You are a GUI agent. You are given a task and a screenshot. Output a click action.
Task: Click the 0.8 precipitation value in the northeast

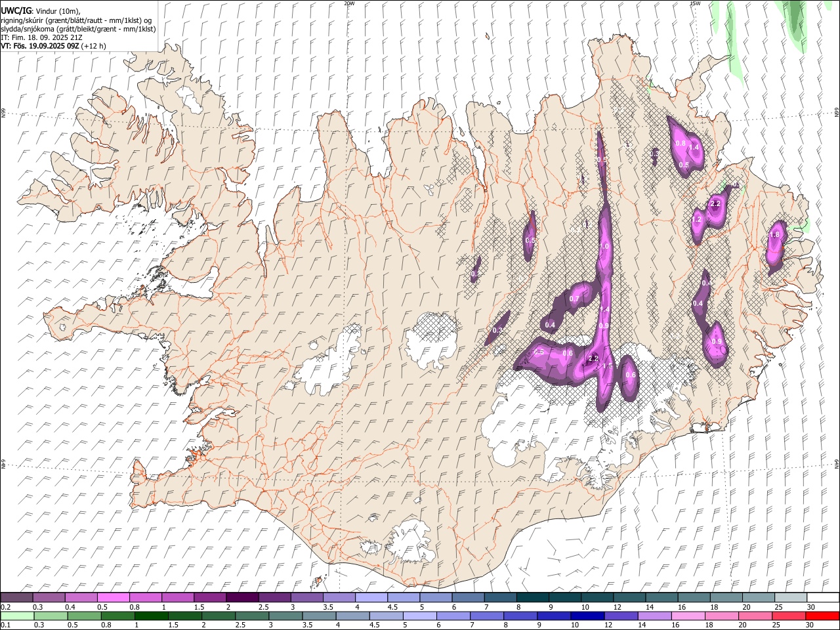coord(681,144)
